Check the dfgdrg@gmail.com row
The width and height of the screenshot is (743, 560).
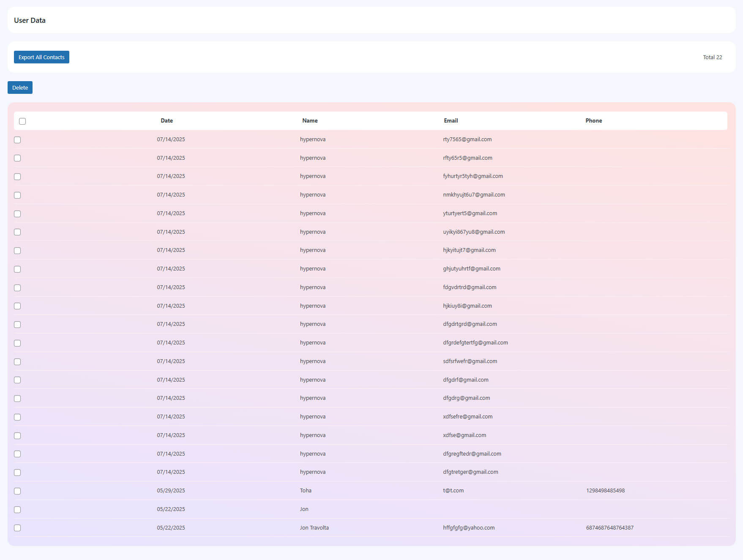17,399
